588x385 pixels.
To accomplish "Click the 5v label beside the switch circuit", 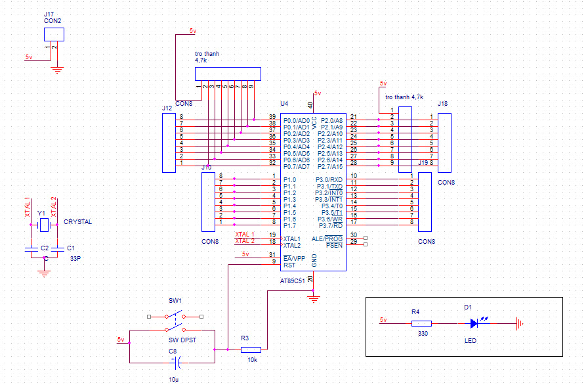I will [121, 339].
